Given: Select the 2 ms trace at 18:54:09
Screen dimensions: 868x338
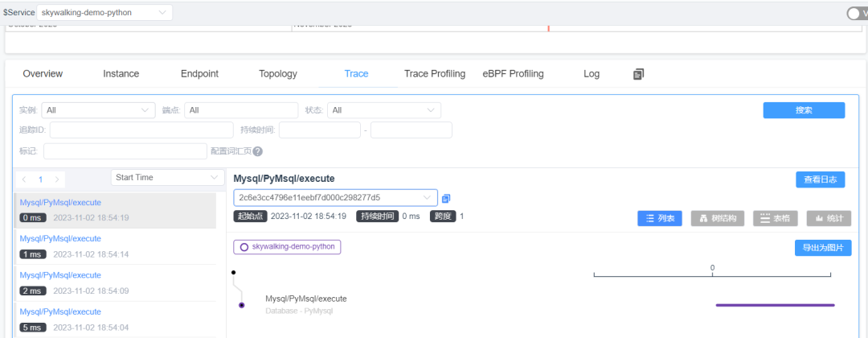Looking at the screenshot, I should [x=115, y=283].
